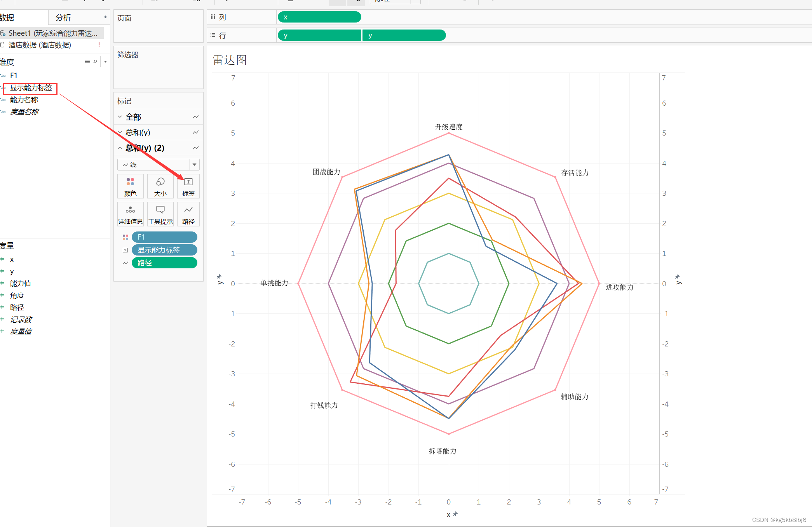
Task: Click the 拆塔能力 chart label
Action: coord(443,451)
